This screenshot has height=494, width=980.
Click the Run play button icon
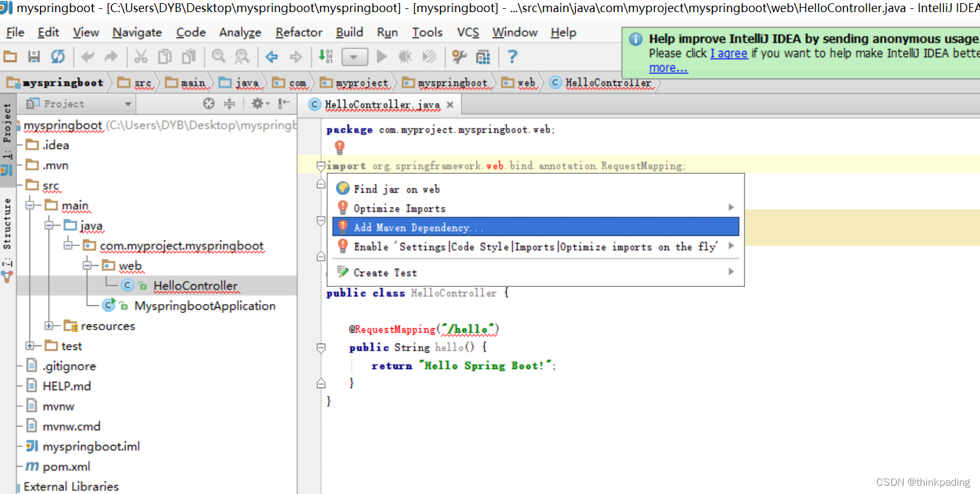382,57
